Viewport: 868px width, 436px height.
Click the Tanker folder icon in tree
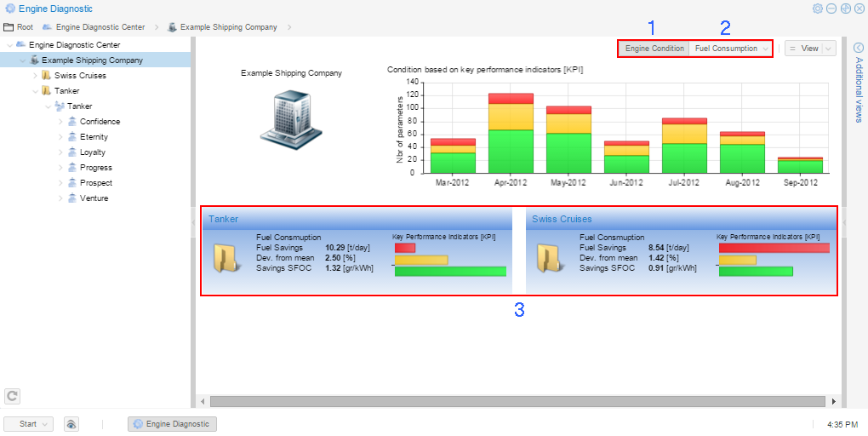coord(47,90)
